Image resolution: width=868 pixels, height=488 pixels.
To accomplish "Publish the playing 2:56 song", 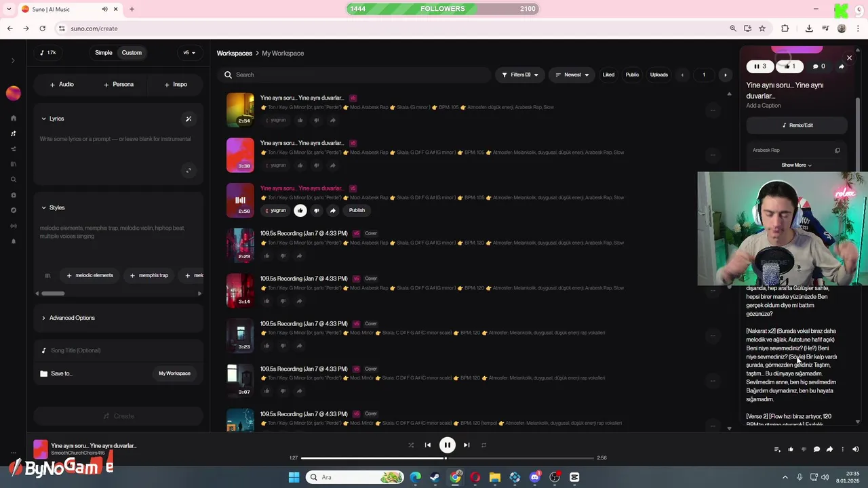I will point(357,210).
